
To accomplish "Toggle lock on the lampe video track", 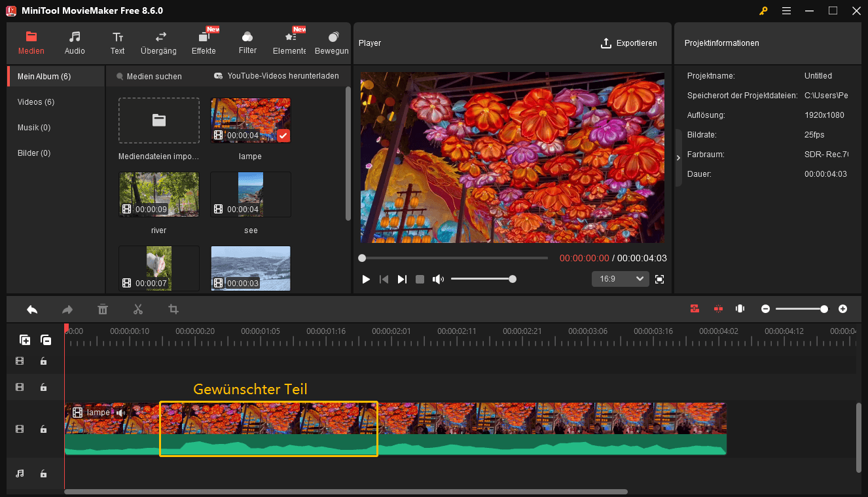I will point(43,430).
